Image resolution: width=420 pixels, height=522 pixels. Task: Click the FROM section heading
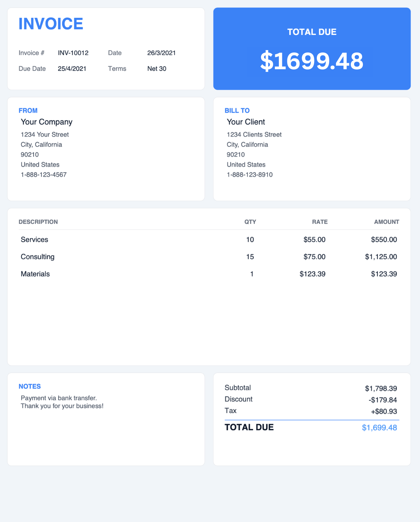point(28,111)
